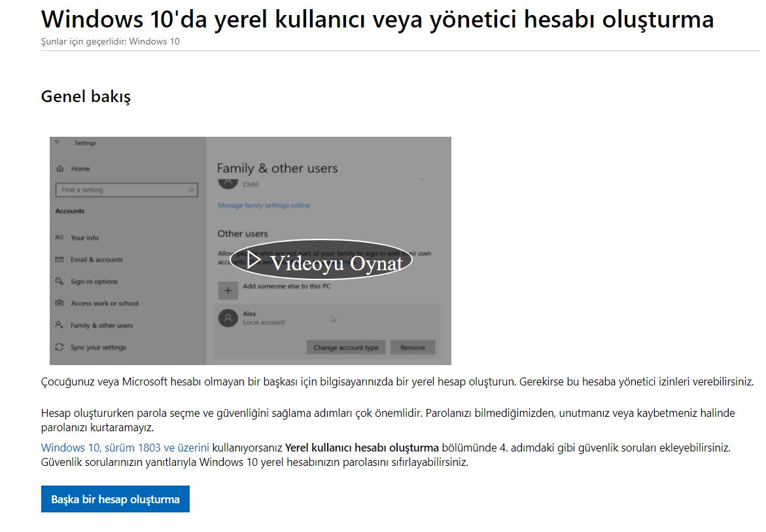Click the Şunlar için geçerlidir: Windows 10 text
This screenshot has width=766, height=532.
pyautogui.click(x=111, y=41)
